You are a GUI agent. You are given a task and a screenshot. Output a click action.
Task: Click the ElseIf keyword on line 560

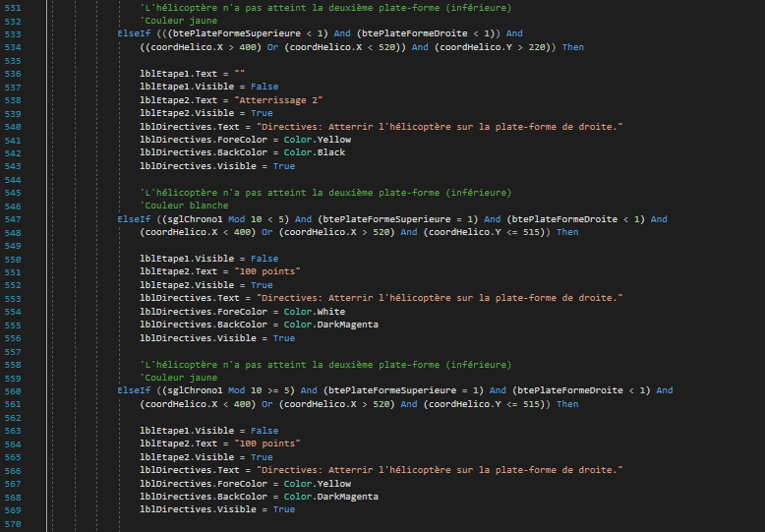tap(134, 390)
